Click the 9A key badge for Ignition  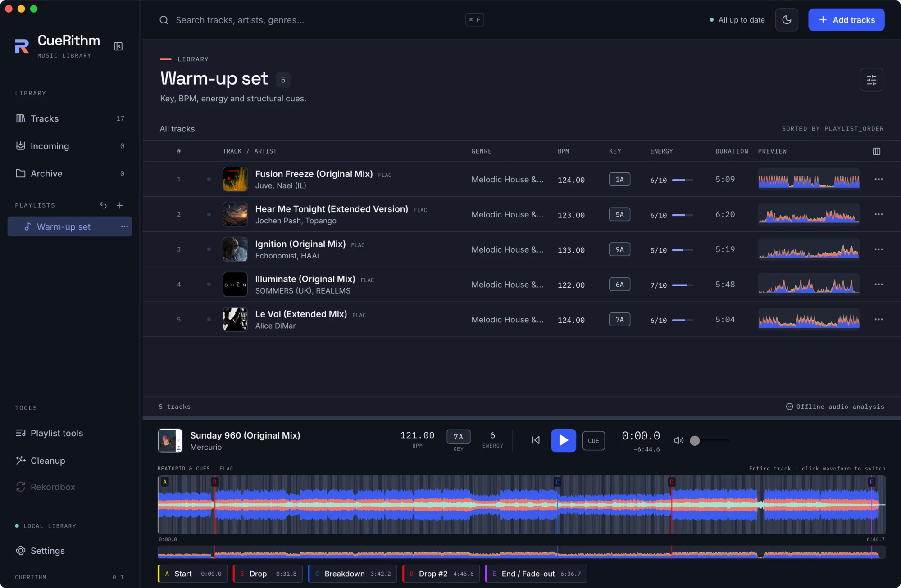pos(619,249)
